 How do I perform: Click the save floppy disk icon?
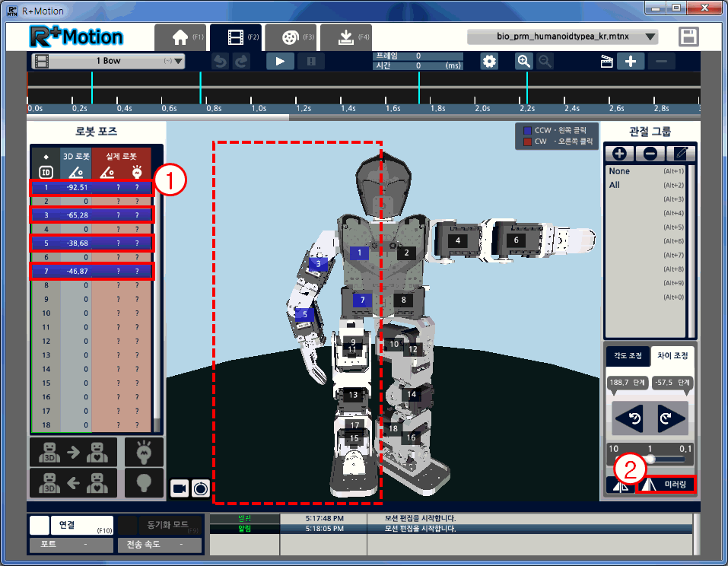click(689, 37)
